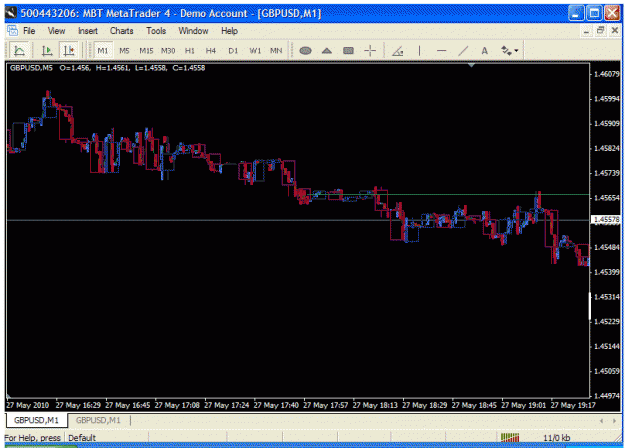Click the line chart icon in toolbar

19,51
